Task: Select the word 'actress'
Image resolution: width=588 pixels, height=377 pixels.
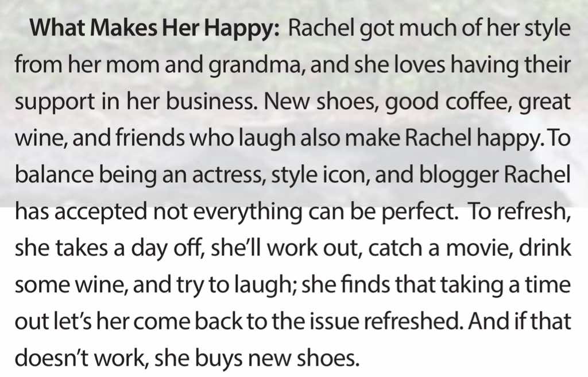Action: 229,175
